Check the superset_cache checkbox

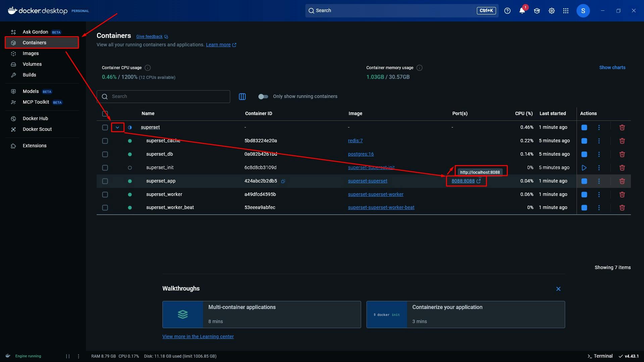105,141
